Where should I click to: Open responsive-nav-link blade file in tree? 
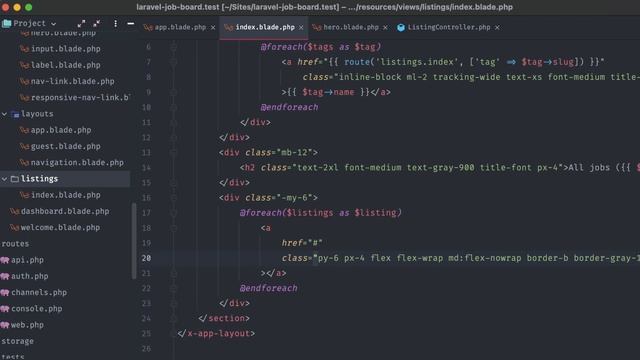(80, 98)
